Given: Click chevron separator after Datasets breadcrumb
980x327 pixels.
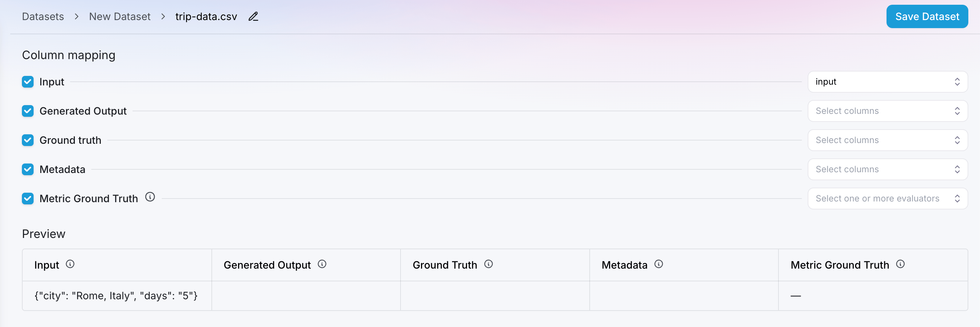Looking at the screenshot, I should [x=76, y=17].
